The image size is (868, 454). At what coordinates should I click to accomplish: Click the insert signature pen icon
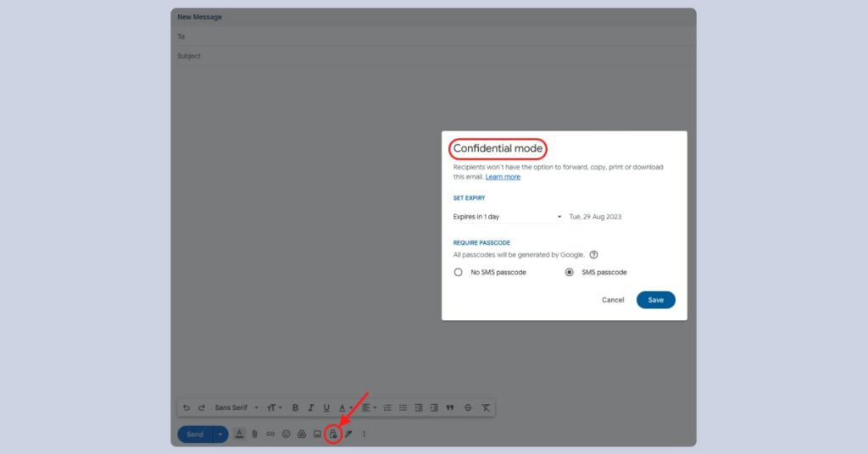(x=348, y=435)
